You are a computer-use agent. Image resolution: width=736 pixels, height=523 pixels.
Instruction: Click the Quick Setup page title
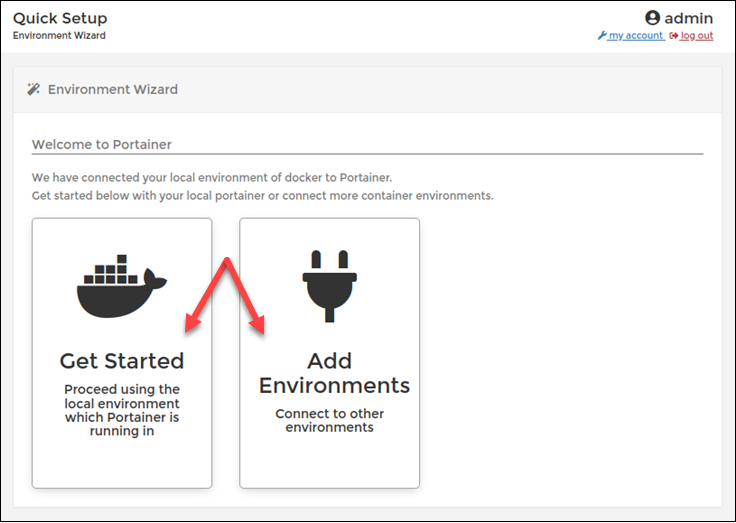pos(60,18)
